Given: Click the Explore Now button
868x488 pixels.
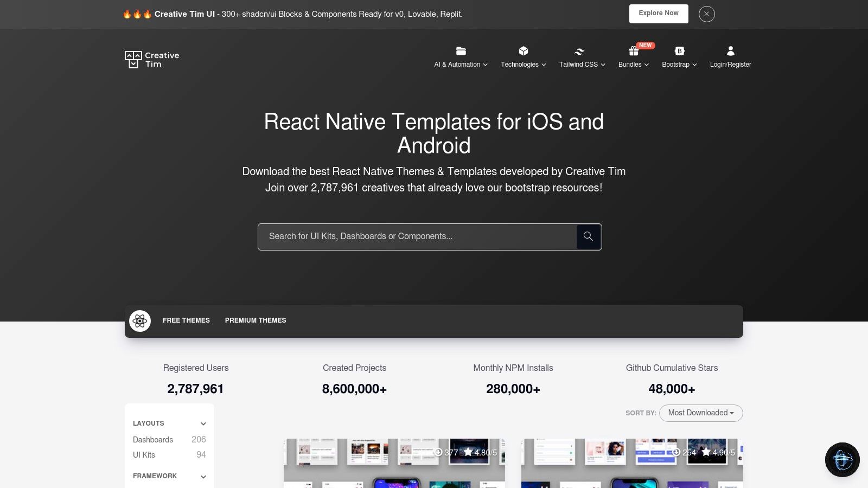Looking at the screenshot, I should [658, 14].
